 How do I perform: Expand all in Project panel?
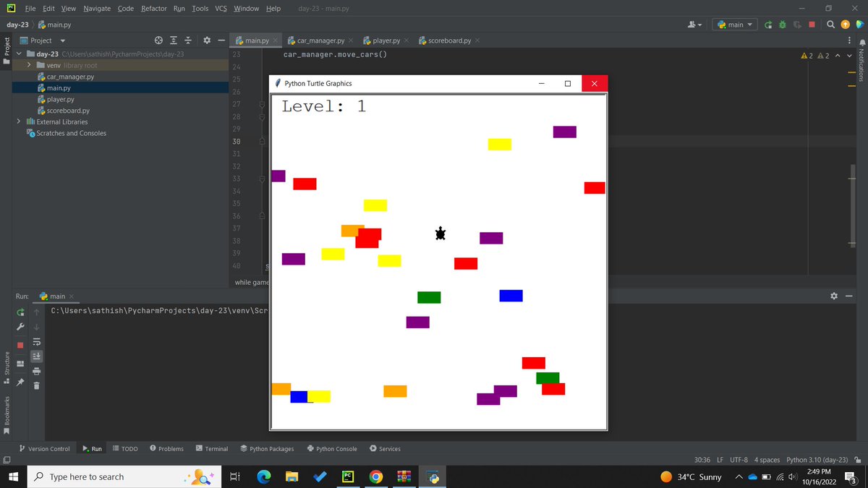(174, 40)
